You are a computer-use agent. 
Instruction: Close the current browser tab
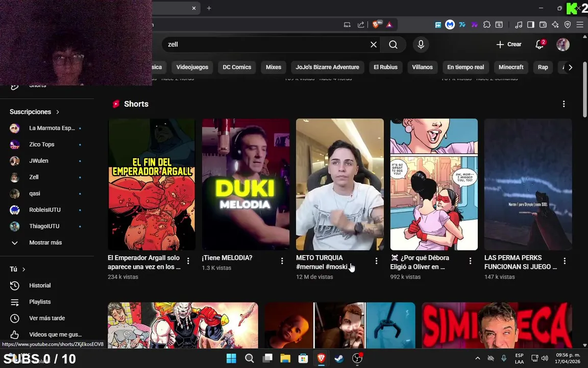tap(194, 8)
